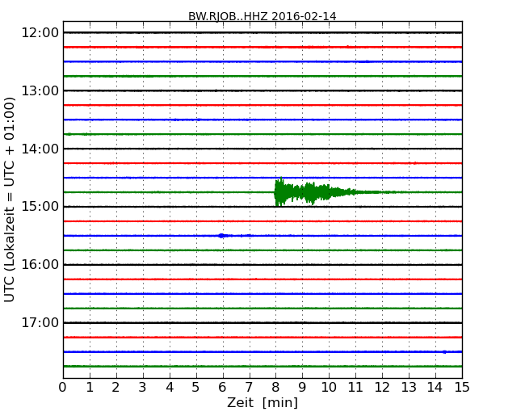Screen dimensions: 525x420
Task: Click the x-axis tick label 4
Action: 170,388
